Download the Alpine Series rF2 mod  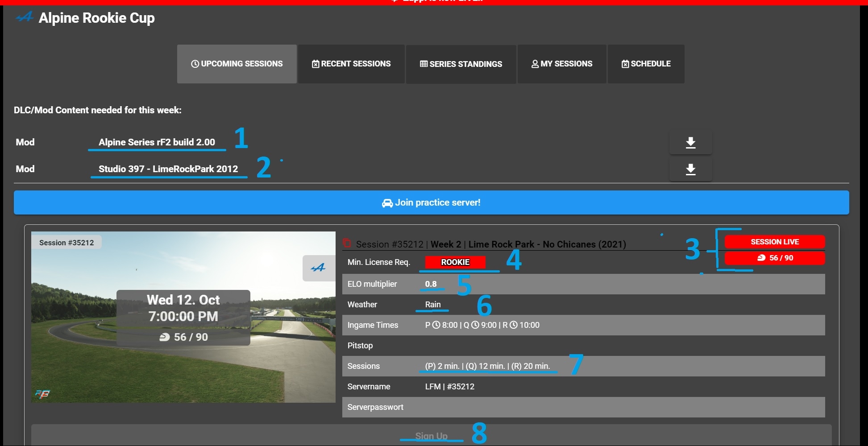pyautogui.click(x=690, y=142)
